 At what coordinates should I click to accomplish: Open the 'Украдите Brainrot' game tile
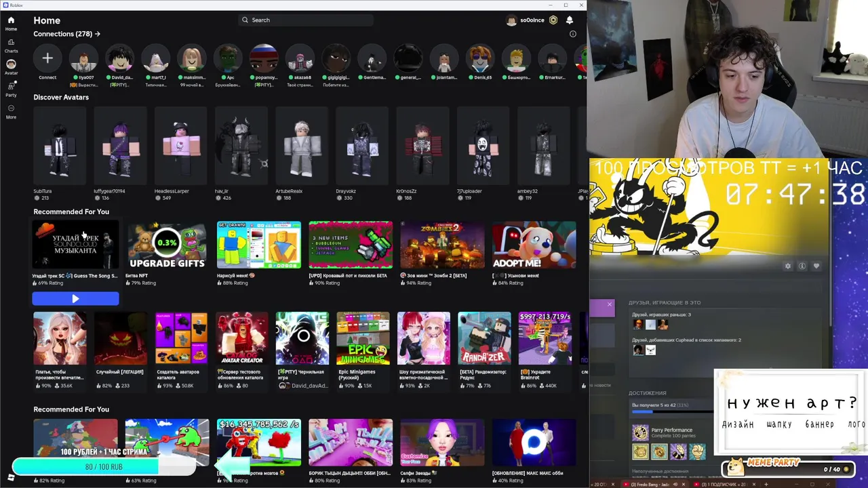(x=545, y=338)
